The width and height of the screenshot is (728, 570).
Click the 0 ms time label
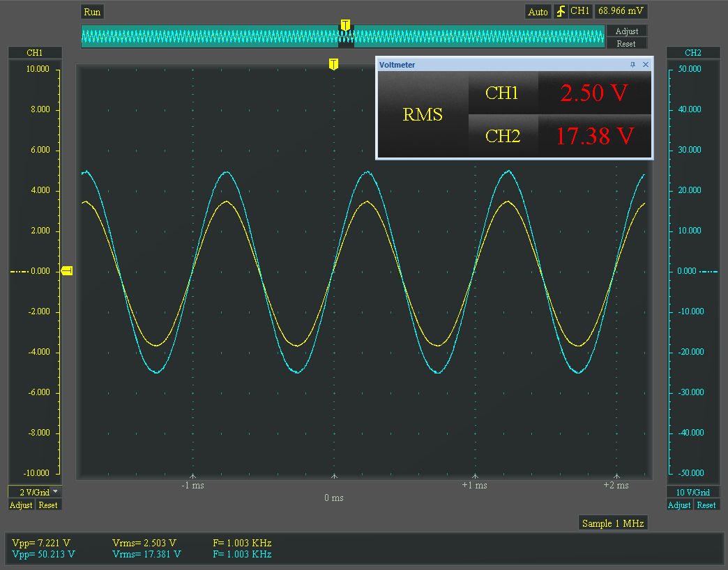[334, 498]
